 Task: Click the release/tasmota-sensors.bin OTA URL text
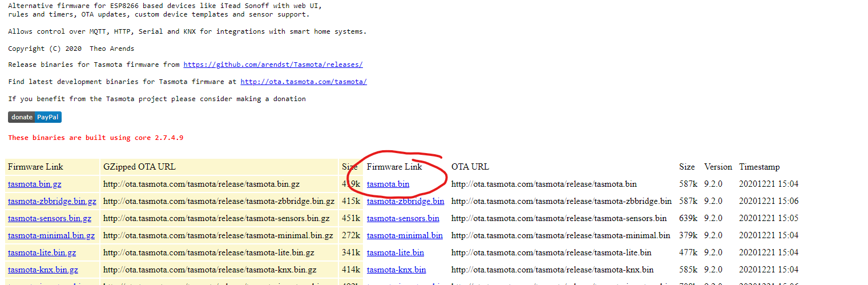[x=559, y=218]
